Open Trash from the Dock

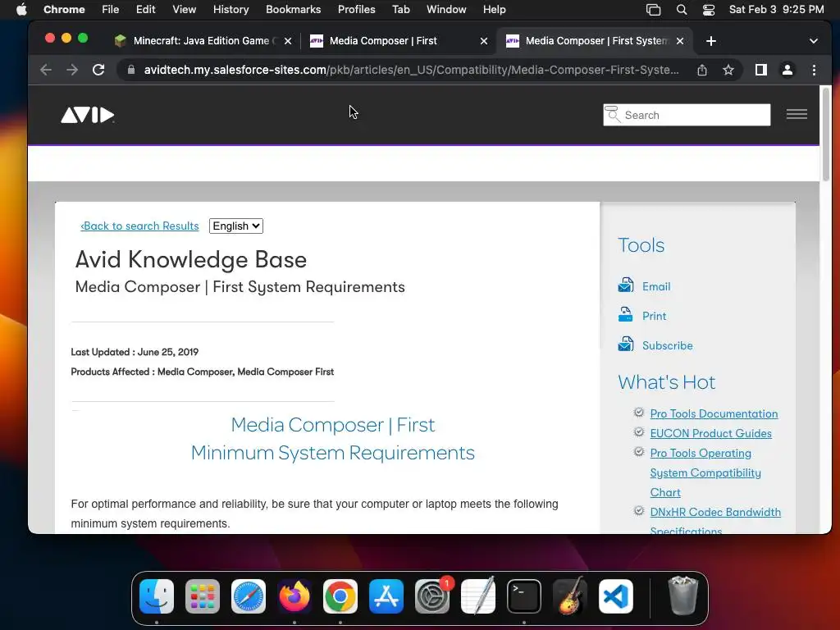tap(683, 596)
